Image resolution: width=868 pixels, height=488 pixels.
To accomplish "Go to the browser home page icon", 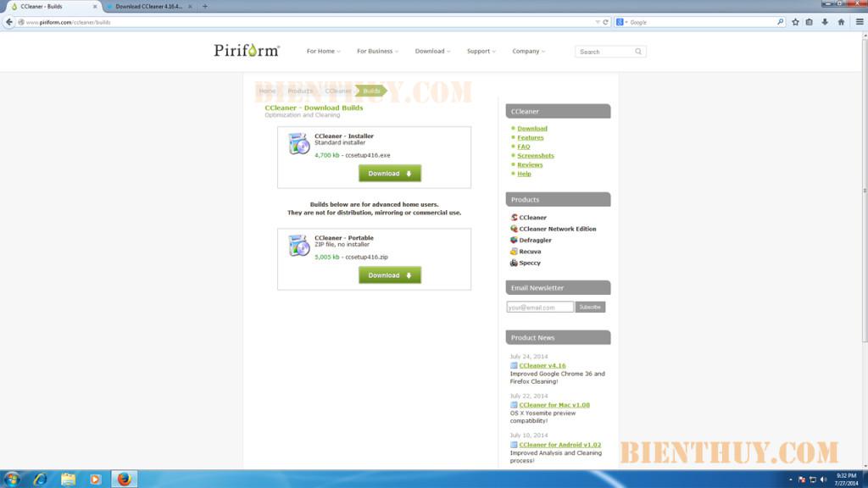I will pyautogui.click(x=841, y=22).
